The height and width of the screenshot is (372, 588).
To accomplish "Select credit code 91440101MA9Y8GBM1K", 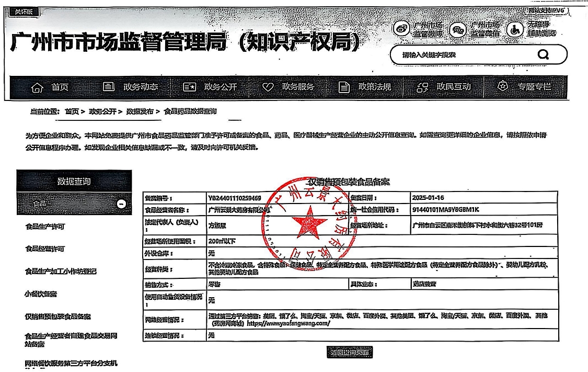I will [x=445, y=210].
